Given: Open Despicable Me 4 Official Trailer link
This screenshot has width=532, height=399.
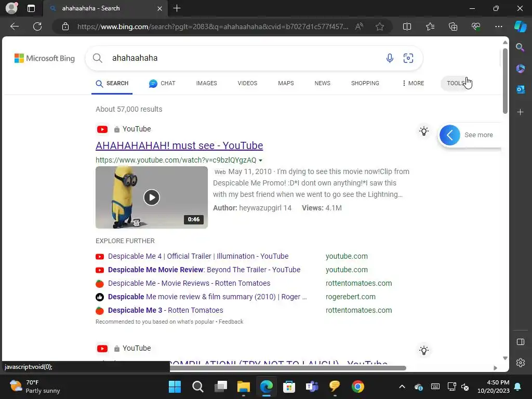Looking at the screenshot, I should coord(198,256).
